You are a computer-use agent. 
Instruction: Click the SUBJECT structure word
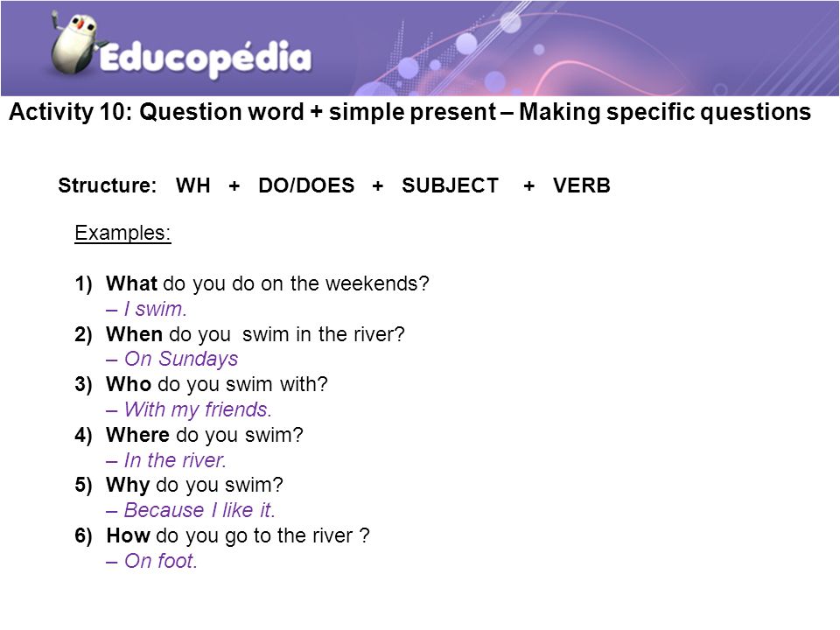tap(450, 185)
